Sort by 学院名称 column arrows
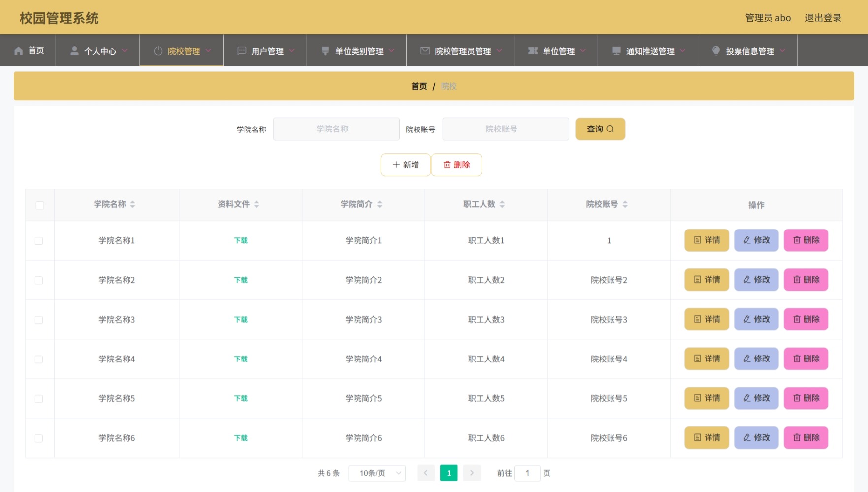Screen dimensions: 868x492 [x=132, y=204]
